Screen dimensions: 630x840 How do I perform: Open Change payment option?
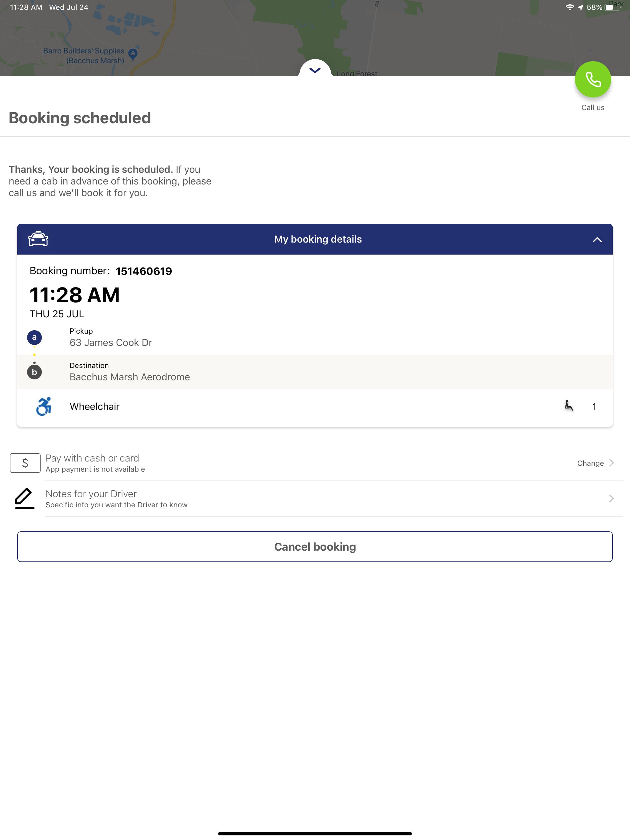(595, 463)
